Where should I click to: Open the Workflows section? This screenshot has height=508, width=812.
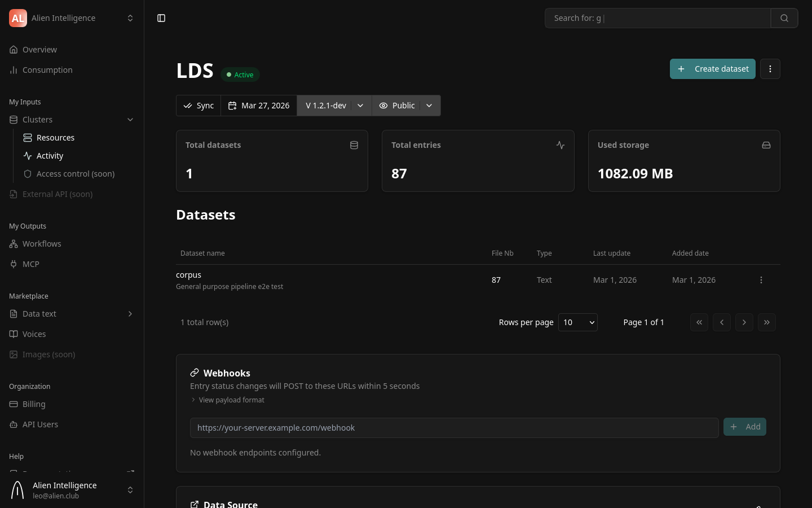tap(42, 243)
